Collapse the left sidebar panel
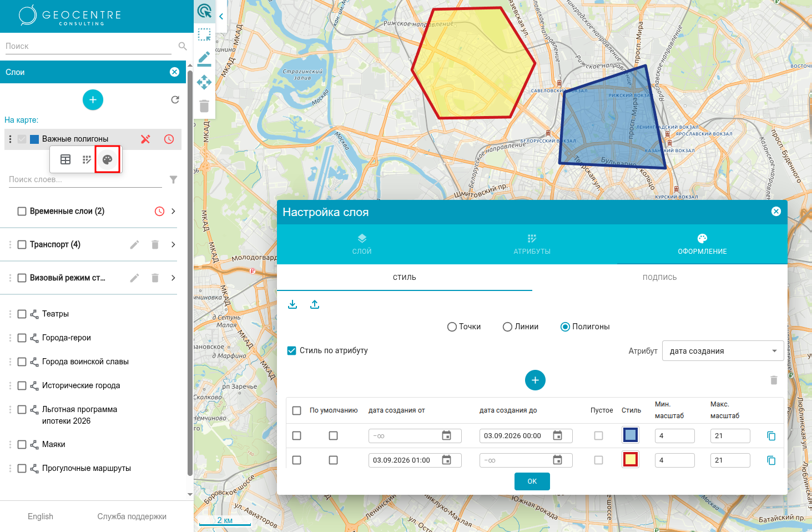Image resolution: width=812 pixels, height=532 pixels. 221,16
